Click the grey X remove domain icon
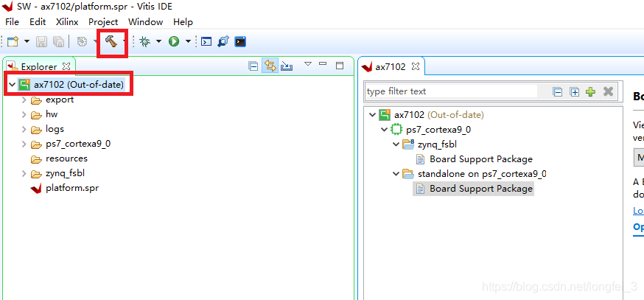 [609, 91]
